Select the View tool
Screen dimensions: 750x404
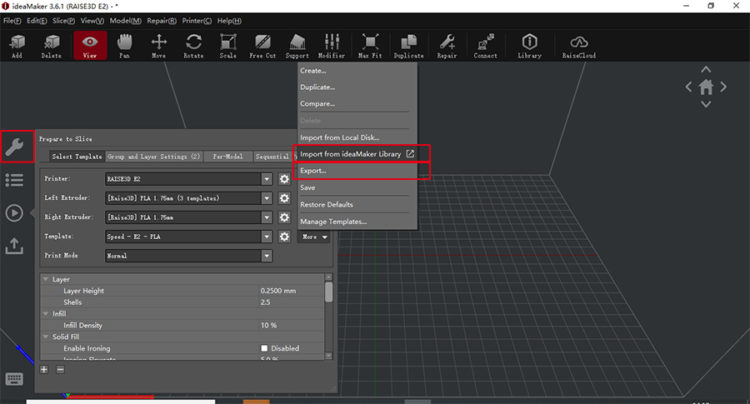[89, 46]
